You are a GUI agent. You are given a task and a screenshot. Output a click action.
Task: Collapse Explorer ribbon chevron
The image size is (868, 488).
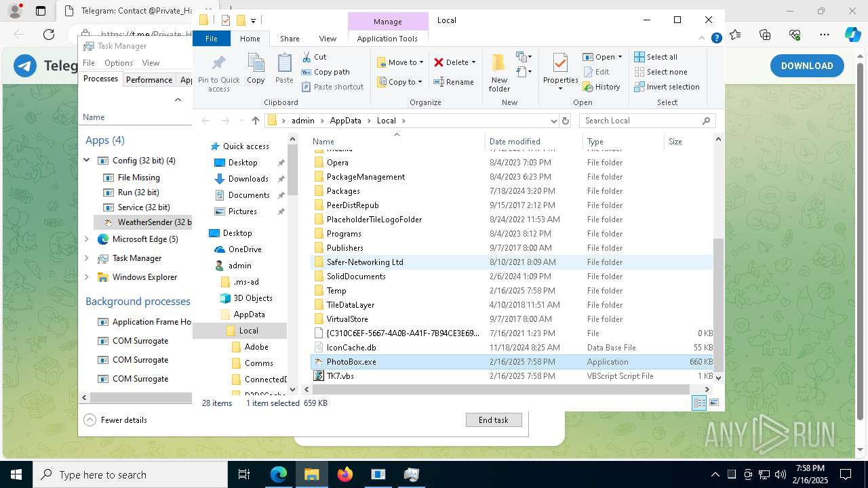tap(703, 39)
